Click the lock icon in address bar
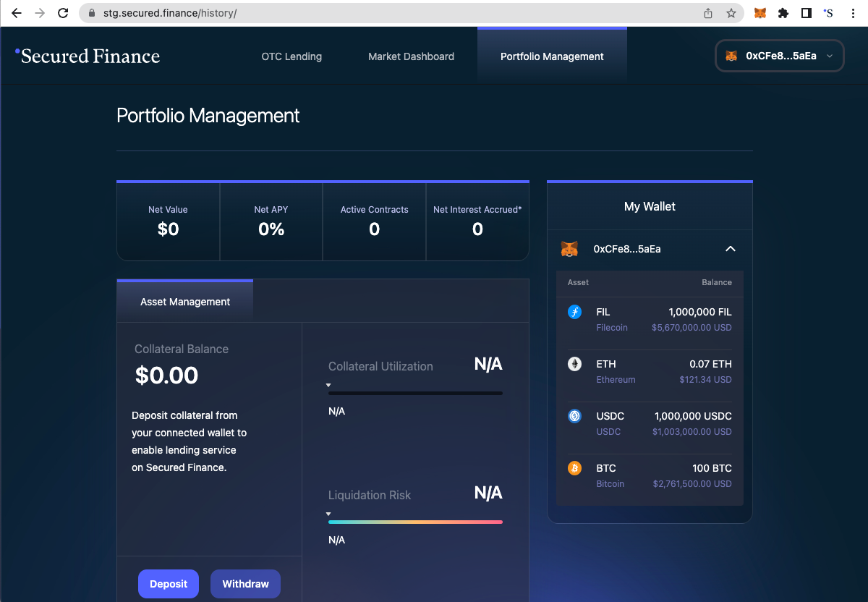Screen dimensions: 868x602 [x=91, y=13]
